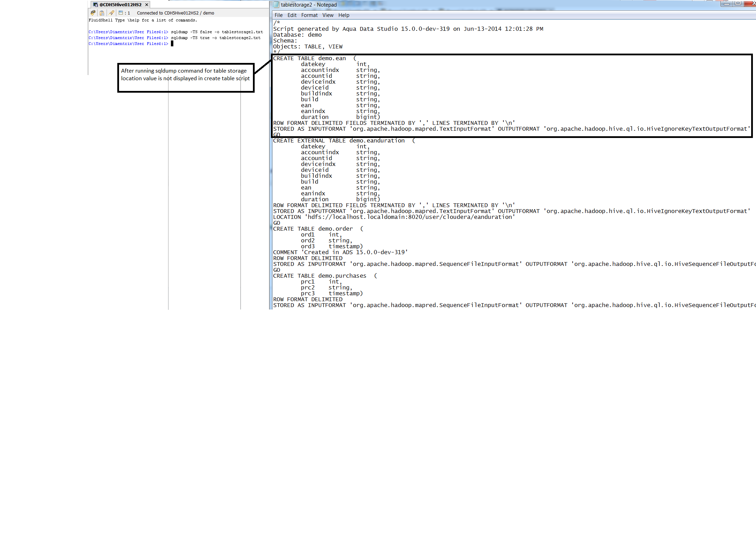This screenshot has width=756, height=537.
Task: Open the Format menu in Notepad
Action: coord(309,15)
